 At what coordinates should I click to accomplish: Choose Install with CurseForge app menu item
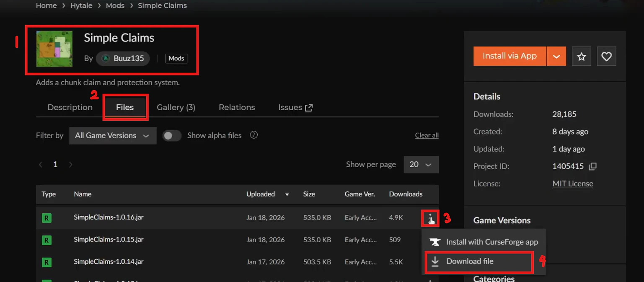[484, 242]
